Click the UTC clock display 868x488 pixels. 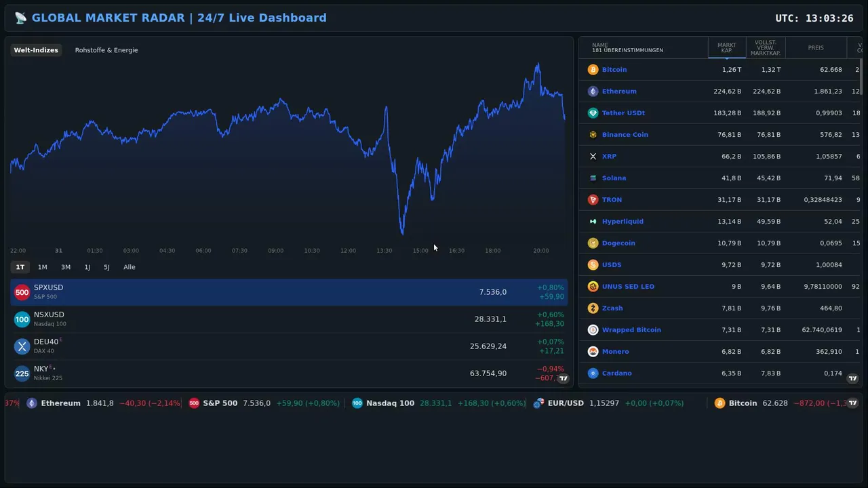(x=814, y=18)
